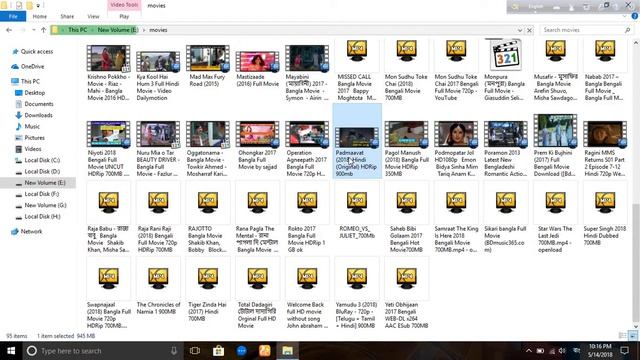
Task: Select the Play tab under Video Tools
Action: tap(124, 16)
